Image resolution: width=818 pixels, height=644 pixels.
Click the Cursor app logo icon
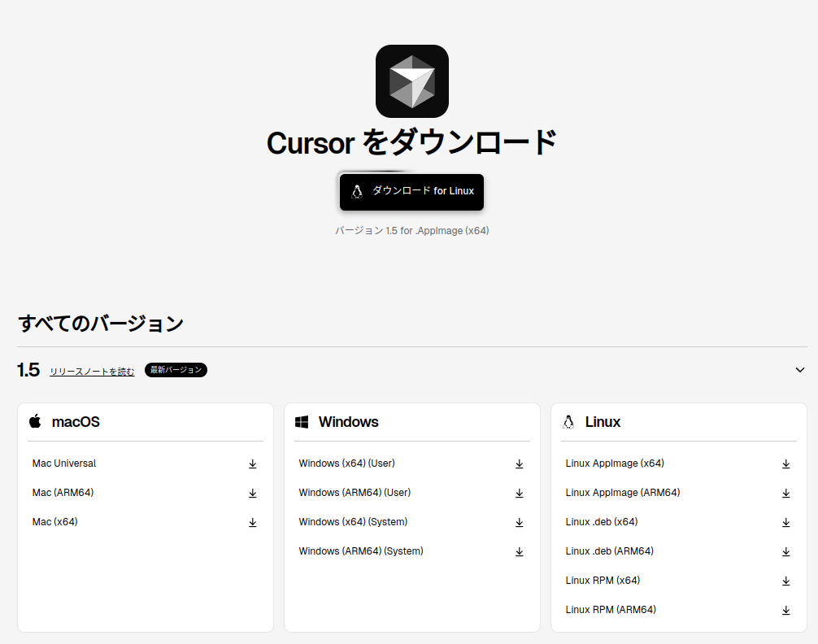[411, 80]
